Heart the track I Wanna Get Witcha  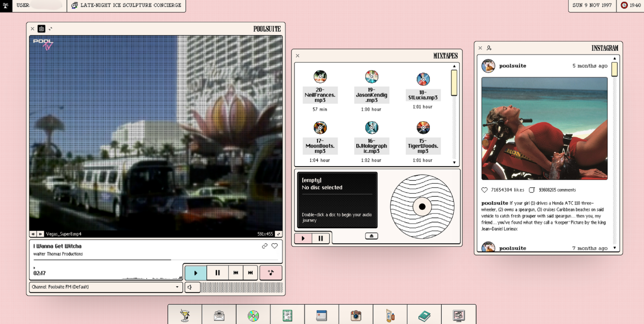(275, 246)
